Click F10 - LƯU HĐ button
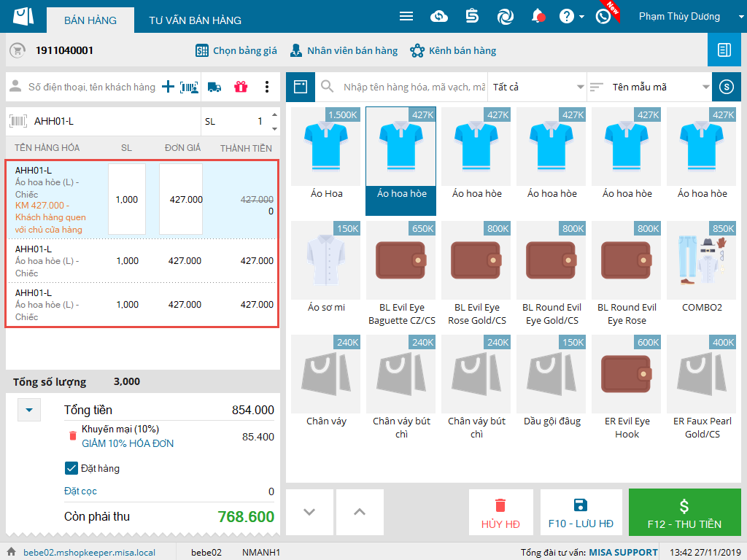This screenshot has height=560, width=747. click(581, 512)
